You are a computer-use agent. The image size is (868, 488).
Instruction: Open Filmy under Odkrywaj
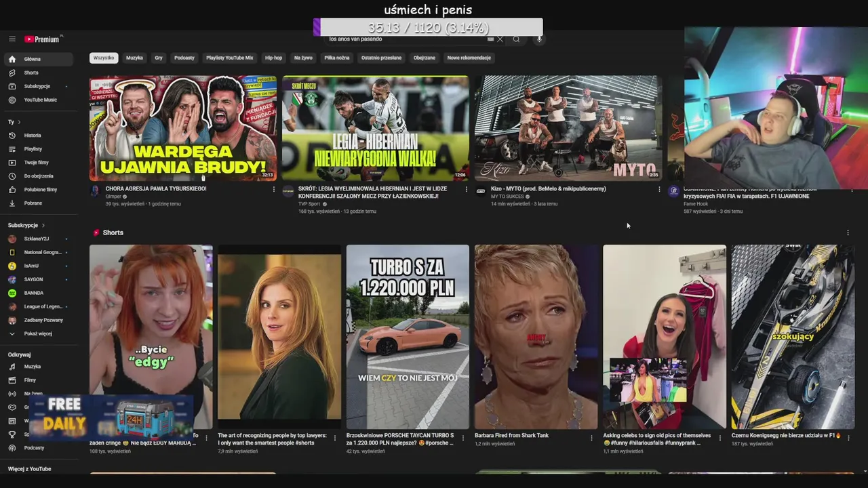39,380
